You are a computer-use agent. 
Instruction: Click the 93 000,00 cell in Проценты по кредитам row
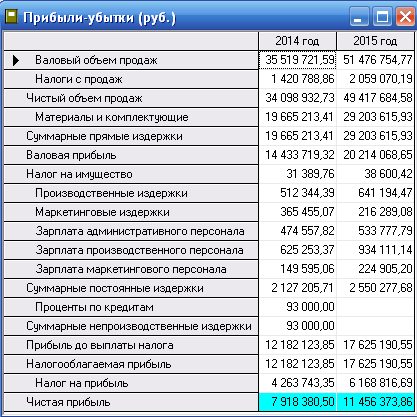click(x=297, y=307)
